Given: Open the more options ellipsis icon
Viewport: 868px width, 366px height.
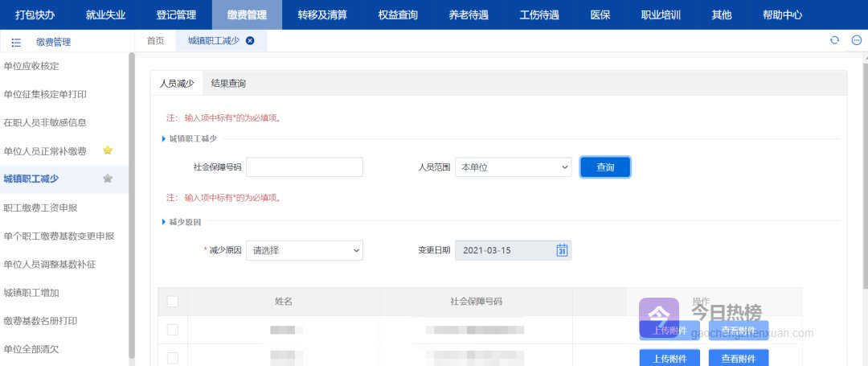Looking at the screenshot, I should (x=856, y=41).
